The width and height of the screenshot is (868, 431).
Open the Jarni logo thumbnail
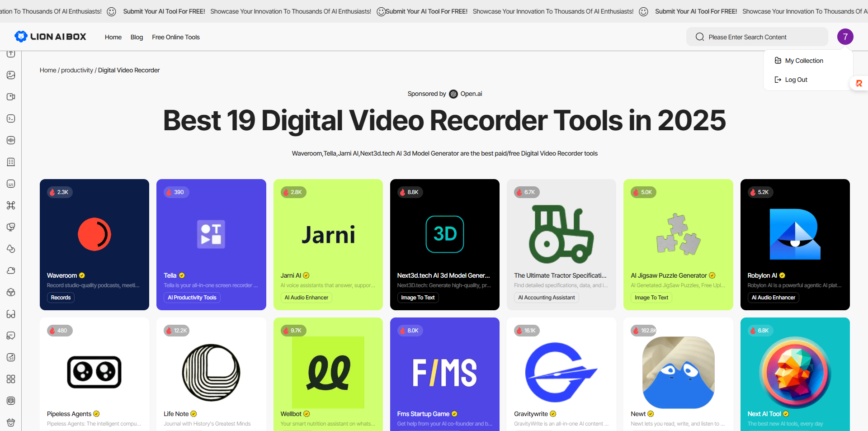[x=328, y=235]
